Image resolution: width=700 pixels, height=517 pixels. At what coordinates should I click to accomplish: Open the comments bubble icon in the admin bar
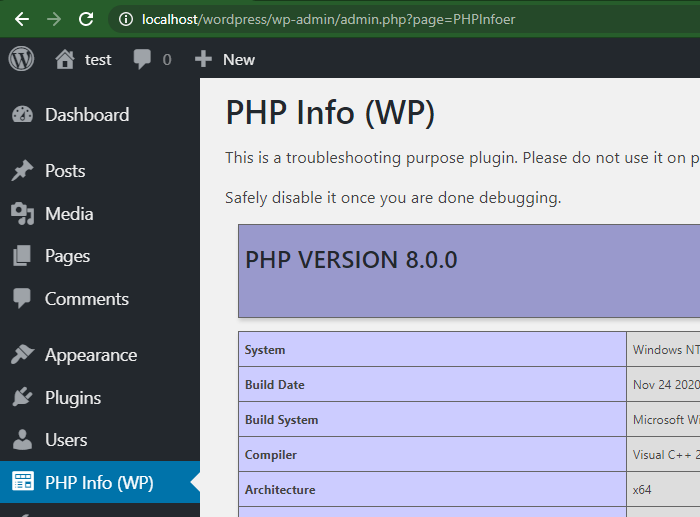142,59
